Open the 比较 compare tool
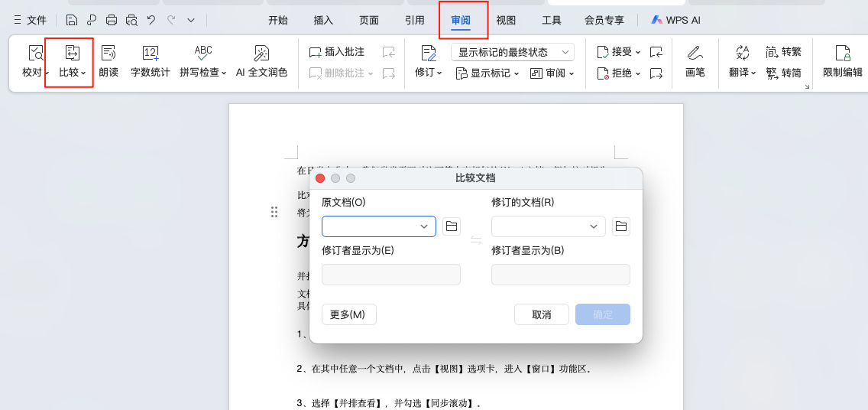This screenshot has height=410, width=868. (73, 61)
